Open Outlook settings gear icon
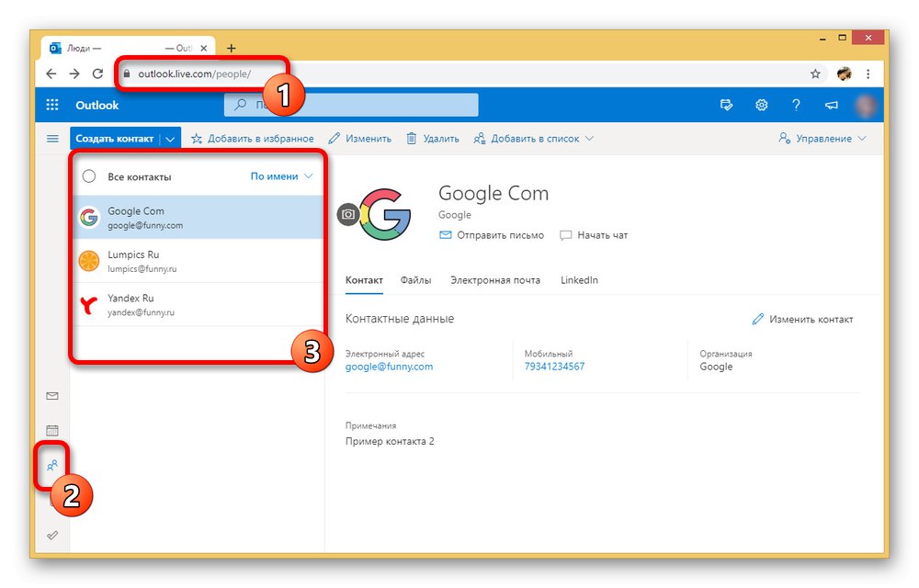 761,104
